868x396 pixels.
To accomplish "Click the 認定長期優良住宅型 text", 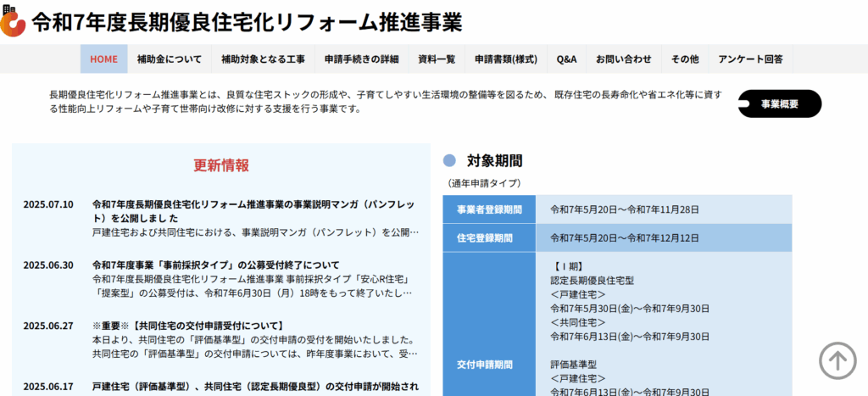I will 592,280.
